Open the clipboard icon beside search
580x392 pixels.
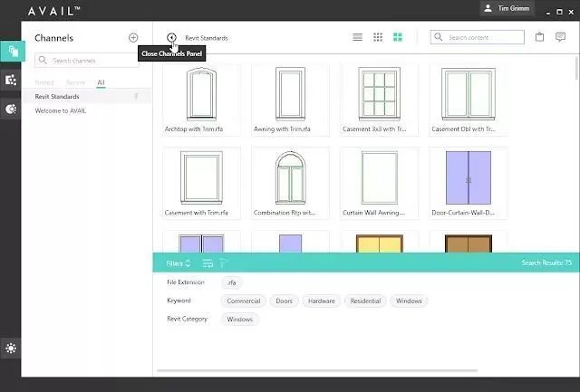540,37
